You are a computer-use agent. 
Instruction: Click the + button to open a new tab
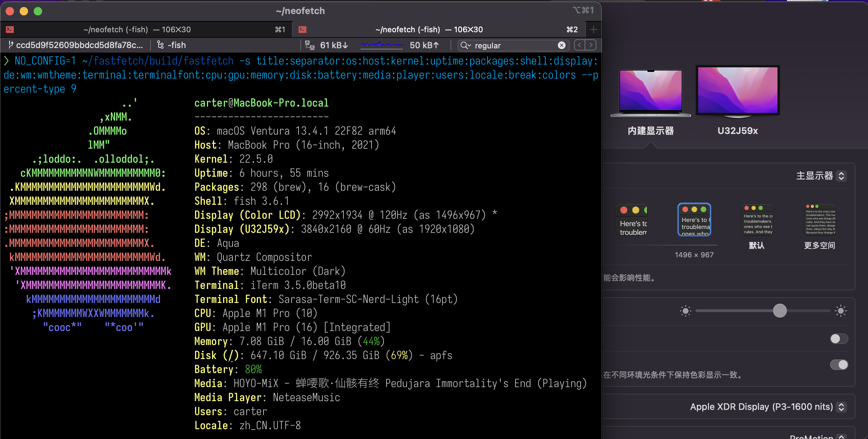(x=594, y=29)
